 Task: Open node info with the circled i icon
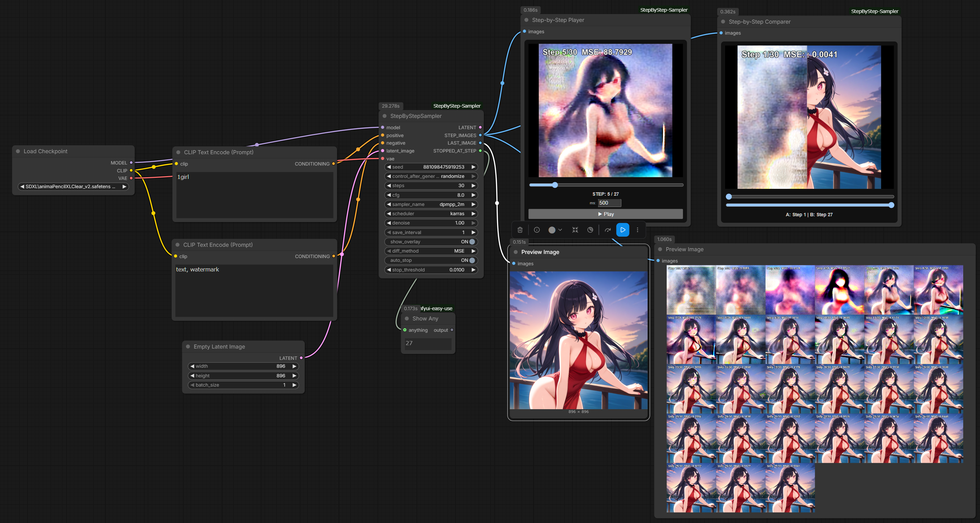point(536,230)
